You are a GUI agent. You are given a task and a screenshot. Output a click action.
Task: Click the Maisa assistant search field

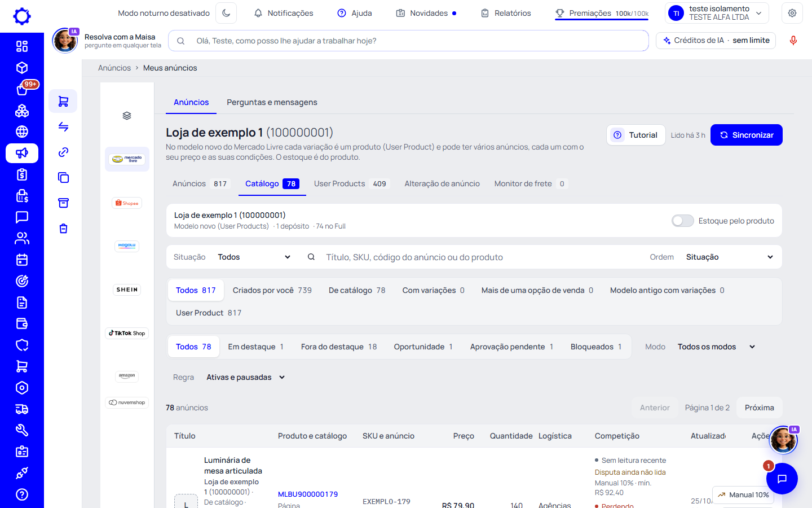click(408, 41)
